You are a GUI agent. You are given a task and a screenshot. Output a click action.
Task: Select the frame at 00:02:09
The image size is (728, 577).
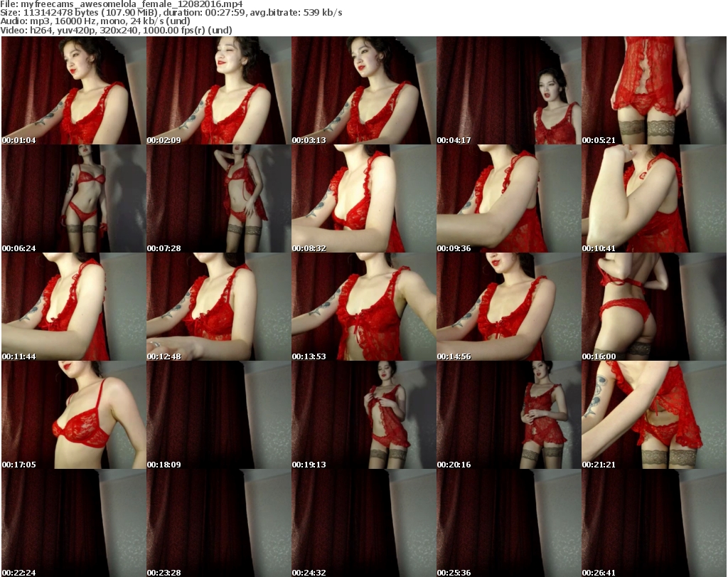[218, 90]
